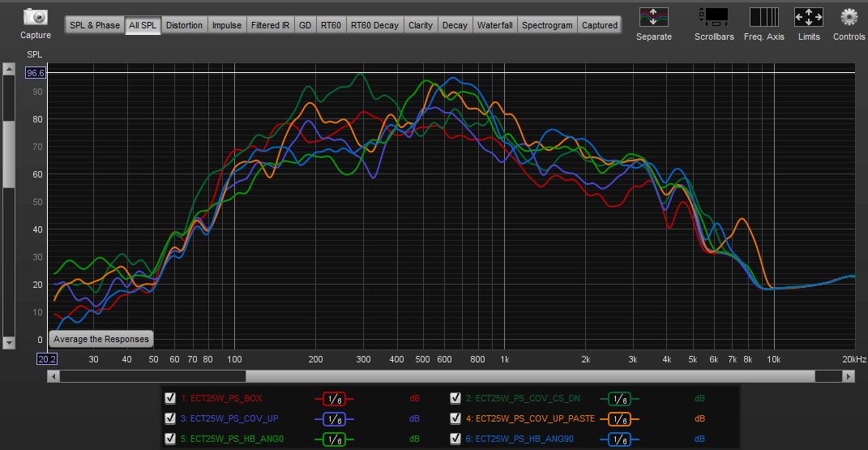868x450 pixels.
Task: Click the ECT25W_PS_BOX trace label
Action: pyautogui.click(x=221, y=399)
